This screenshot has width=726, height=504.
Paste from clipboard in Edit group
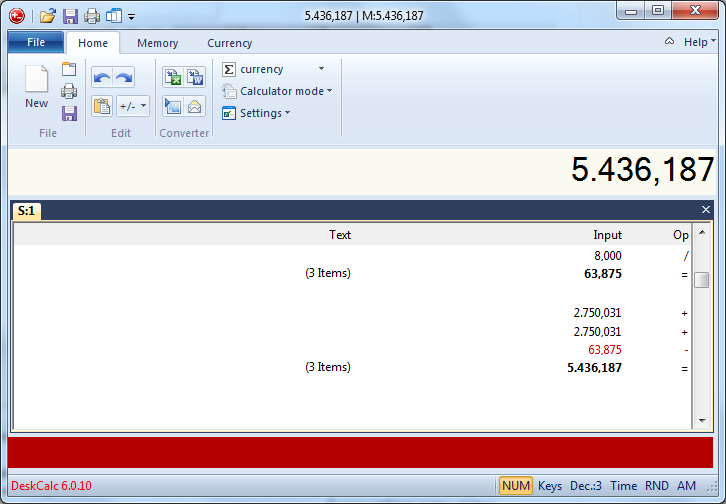point(102,106)
